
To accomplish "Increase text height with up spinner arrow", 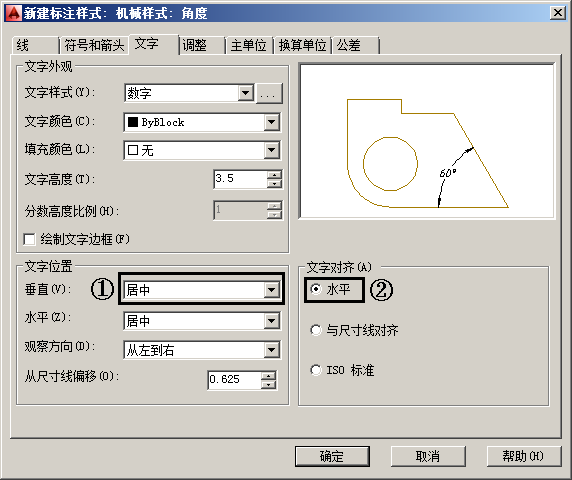I will coord(274,175).
